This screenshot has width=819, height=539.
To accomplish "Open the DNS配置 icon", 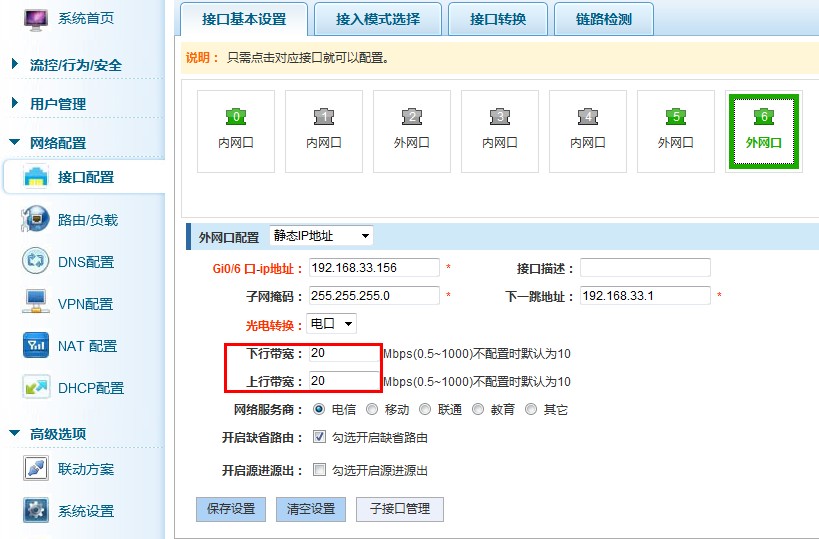I will pos(36,261).
